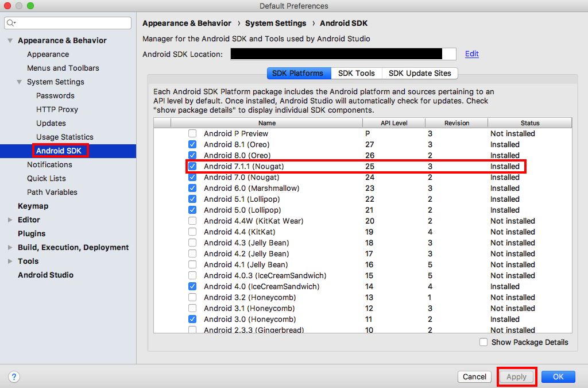Focus the preferences search field

pyautogui.click(x=68, y=23)
